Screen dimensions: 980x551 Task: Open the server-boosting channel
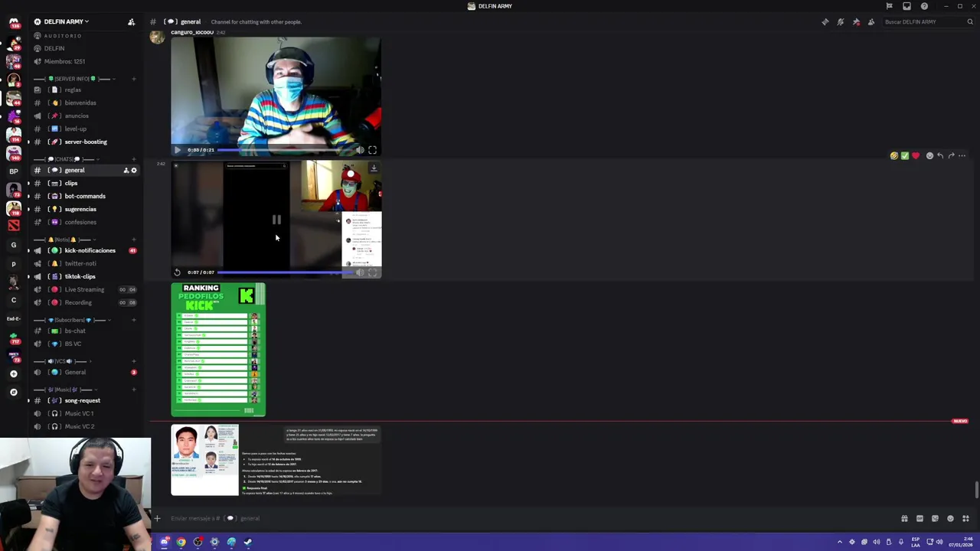[87, 142]
